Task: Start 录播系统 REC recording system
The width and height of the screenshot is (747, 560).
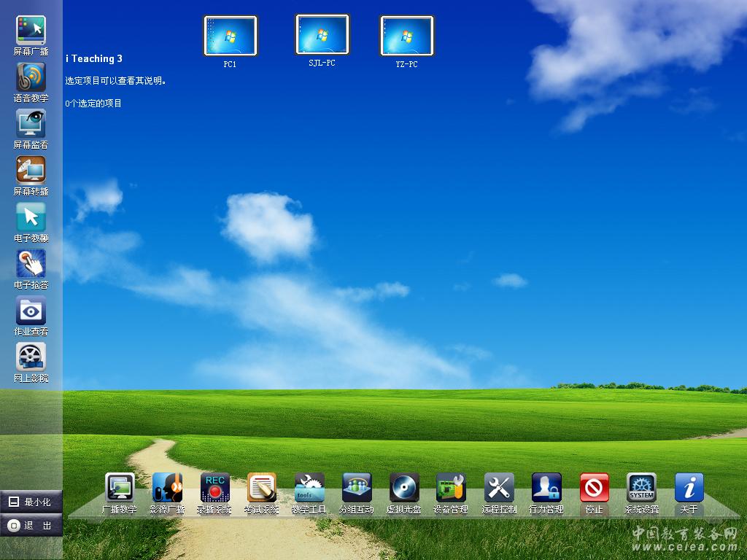Action: 215,488
